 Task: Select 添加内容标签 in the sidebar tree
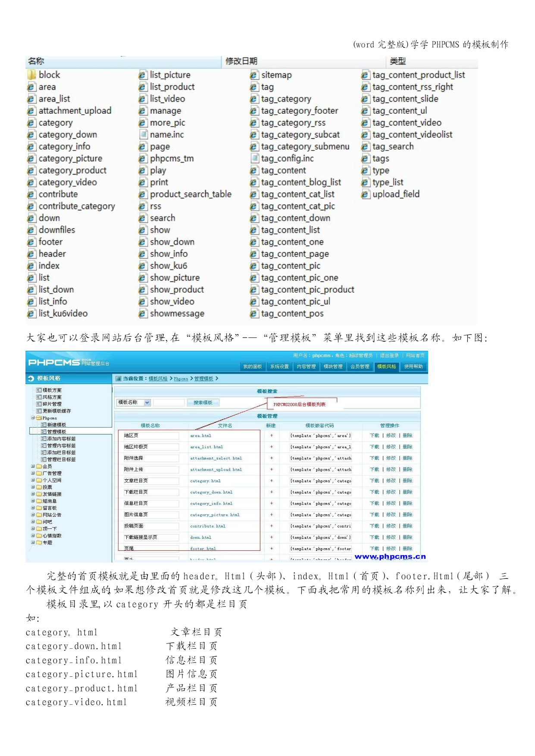(x=61, y=438)
